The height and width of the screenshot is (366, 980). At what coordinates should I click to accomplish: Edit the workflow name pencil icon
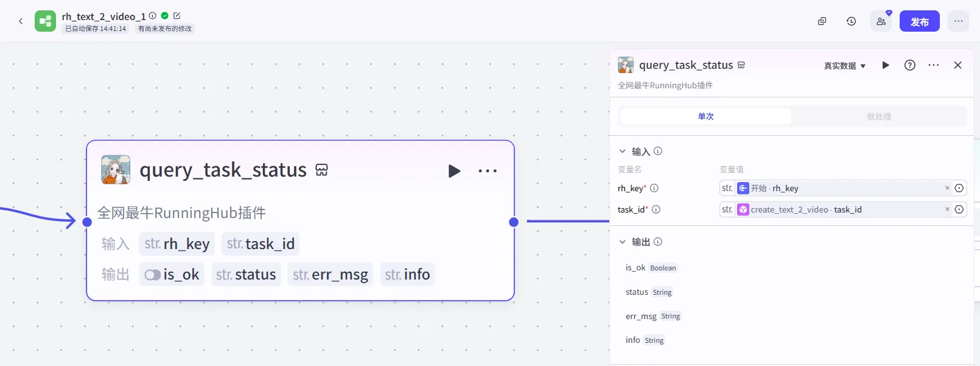coord(177,16)
